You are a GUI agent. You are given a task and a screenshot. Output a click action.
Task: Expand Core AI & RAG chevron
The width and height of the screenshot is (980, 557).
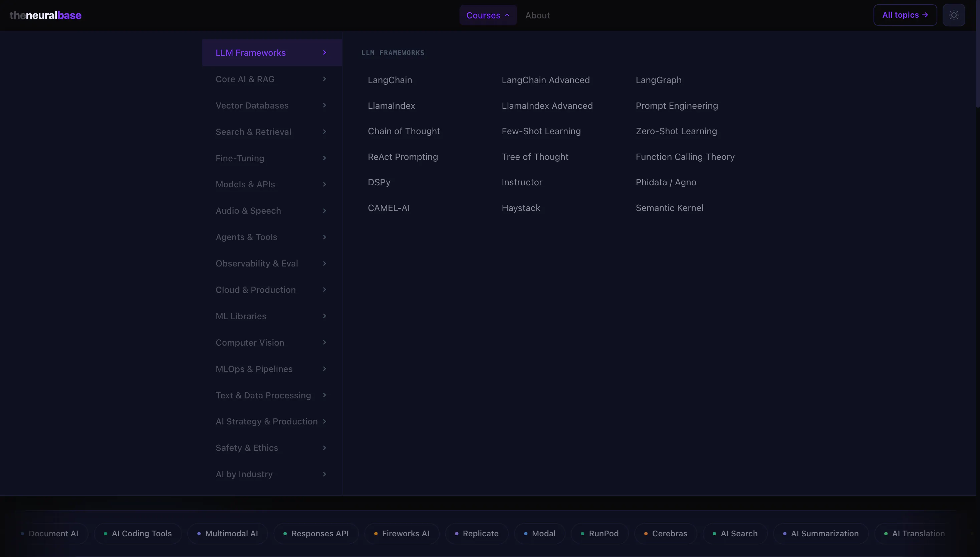(324, 79)
